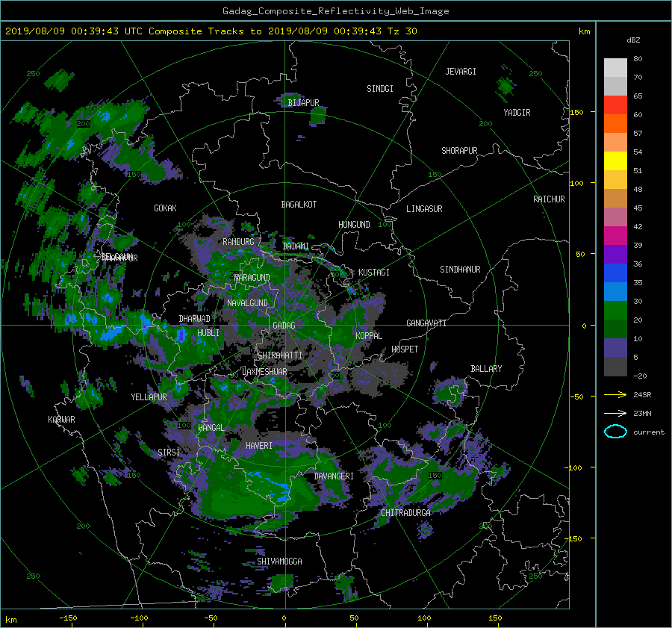This screenshot has width=672, height=628.
Task: Click the JEVARGI city label
Action: click(461, 72)
